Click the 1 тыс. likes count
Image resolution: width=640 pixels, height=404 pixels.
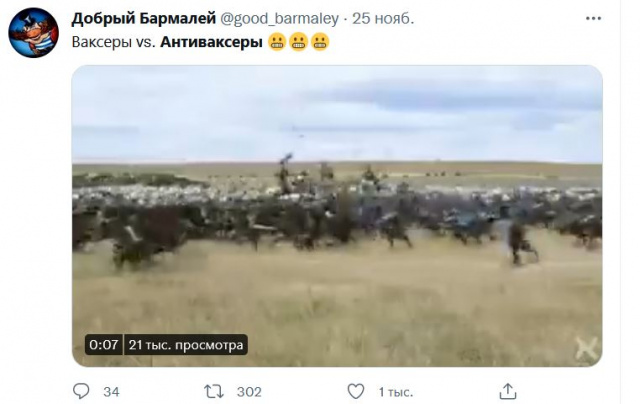[396, 393]
